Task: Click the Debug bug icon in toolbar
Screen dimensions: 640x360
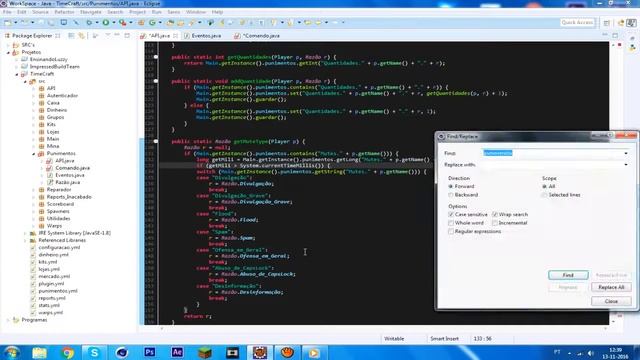Action: click(89, 22)
